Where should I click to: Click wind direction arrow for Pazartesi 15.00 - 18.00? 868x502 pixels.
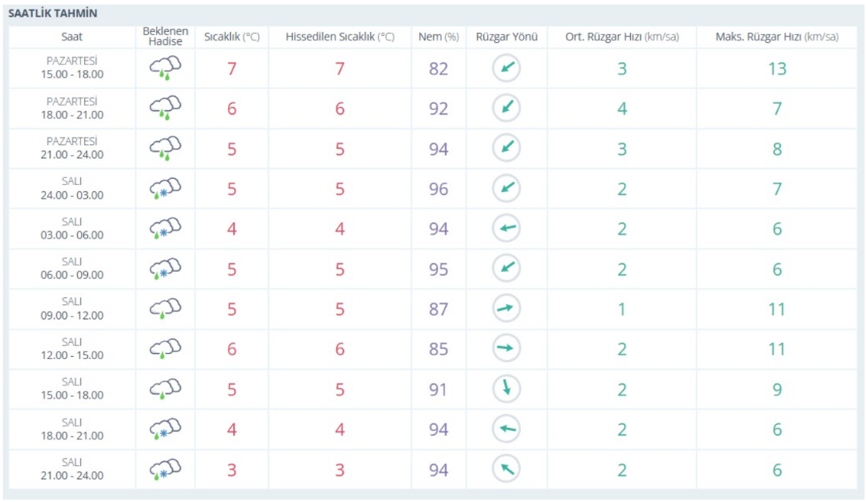(506, 69)
